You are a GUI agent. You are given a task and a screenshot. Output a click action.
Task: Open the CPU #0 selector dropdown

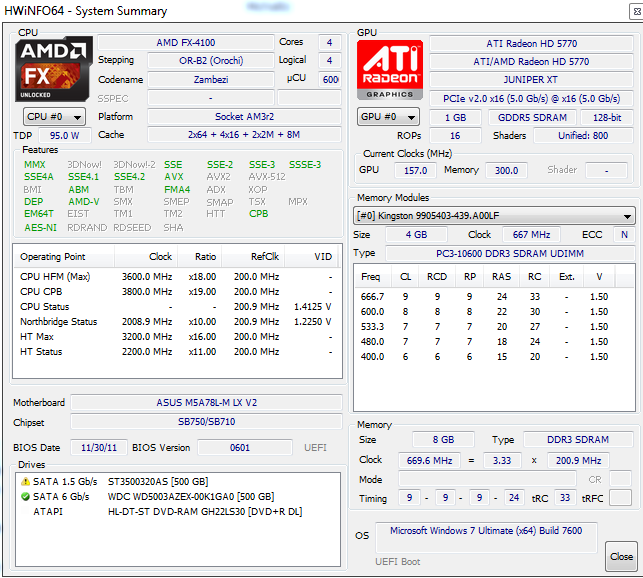click(55, 117)
